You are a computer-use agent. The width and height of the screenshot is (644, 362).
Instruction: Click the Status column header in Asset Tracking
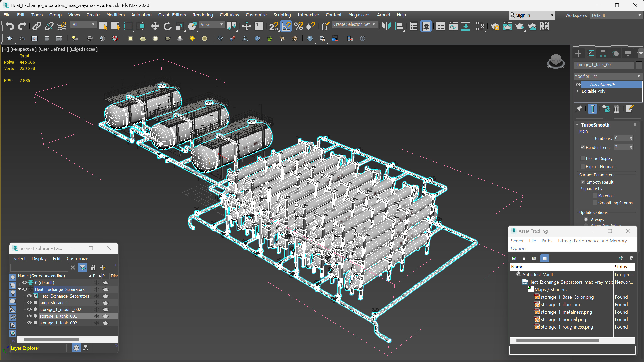[x=624, y=267]
